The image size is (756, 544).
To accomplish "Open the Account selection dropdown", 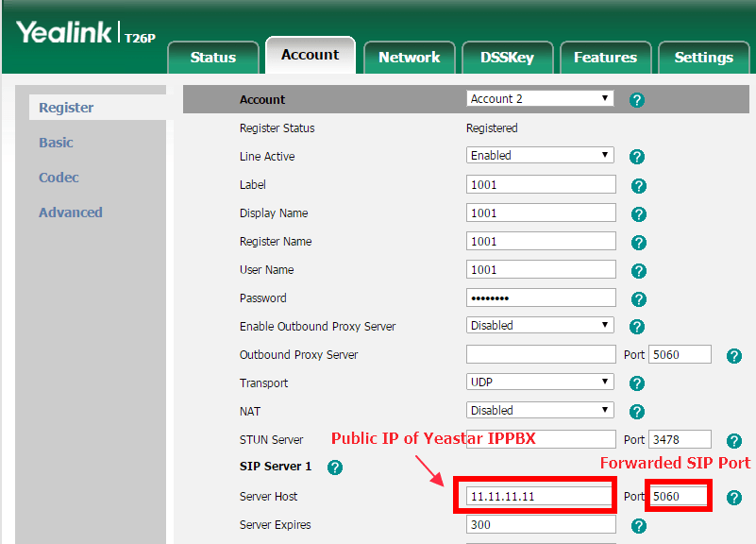I will 539,99.
